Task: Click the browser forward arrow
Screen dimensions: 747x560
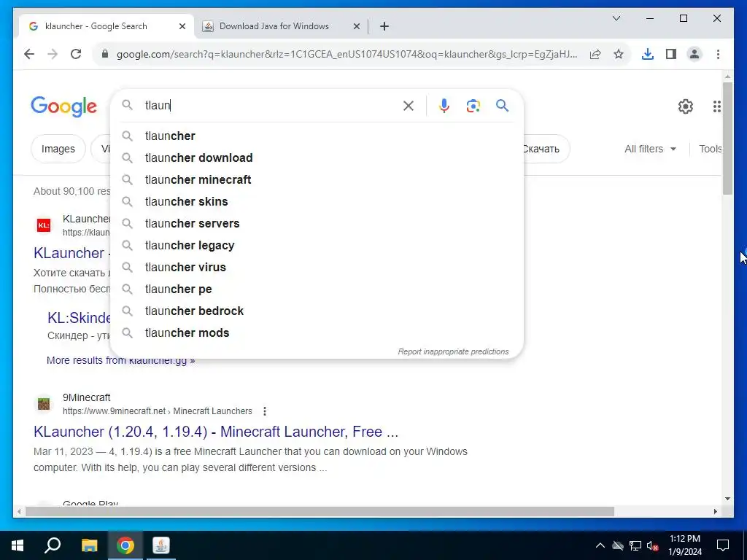Action: (53, 54)
